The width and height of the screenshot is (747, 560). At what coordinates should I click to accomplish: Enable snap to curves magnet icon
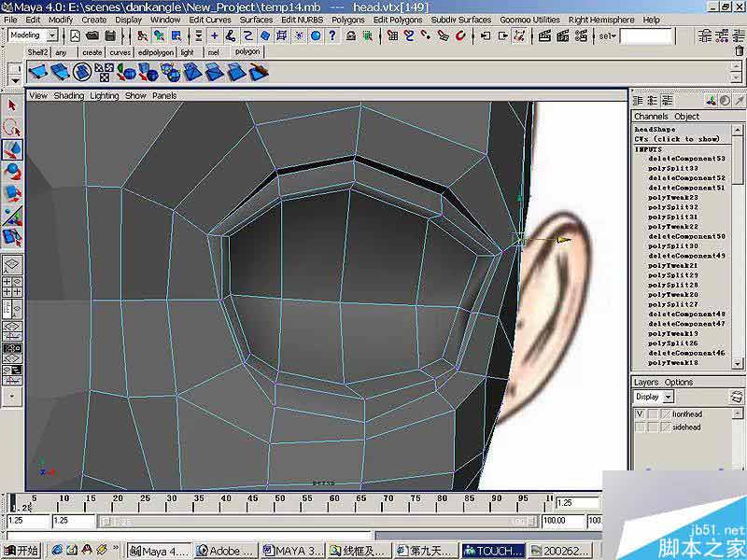[409, 35]
